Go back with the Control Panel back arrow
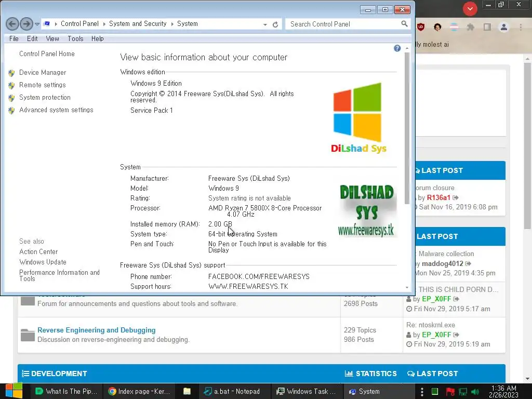The height and width of the screenshot is (399, 532). [x=12, y=24]
